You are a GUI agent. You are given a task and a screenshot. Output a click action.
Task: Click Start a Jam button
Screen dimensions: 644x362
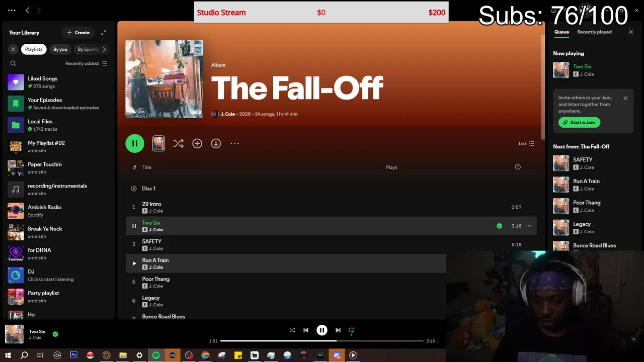point(579,122)
